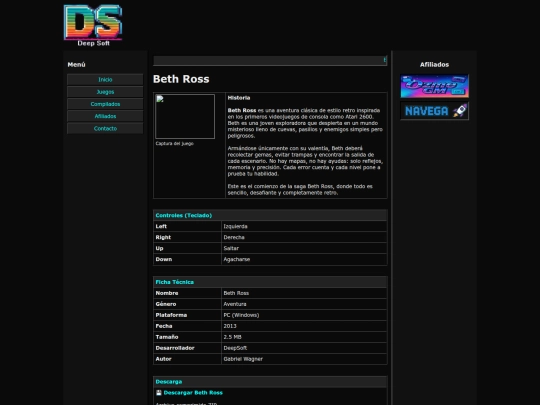This screenshot has height=405, width=540.
Task: Open the Inicio menu item
Action: pyautogui.click(x=105, y=80)
